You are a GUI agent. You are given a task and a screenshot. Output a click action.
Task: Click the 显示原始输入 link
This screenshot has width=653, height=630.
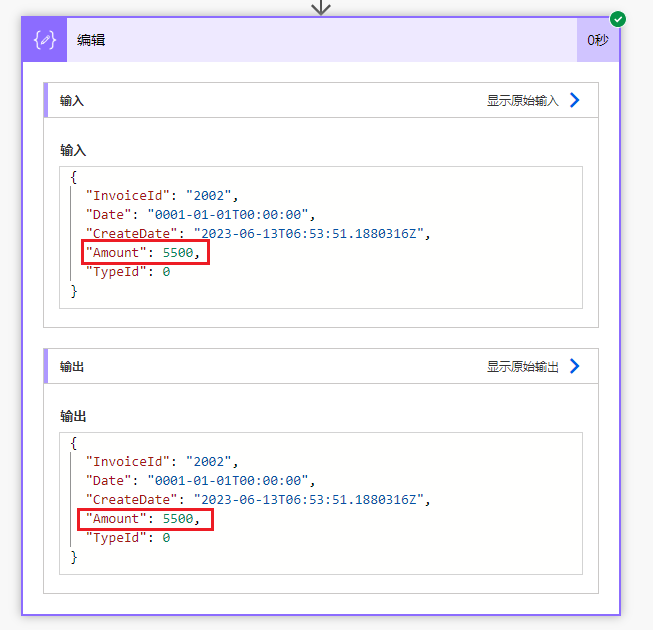click(523, 100)
